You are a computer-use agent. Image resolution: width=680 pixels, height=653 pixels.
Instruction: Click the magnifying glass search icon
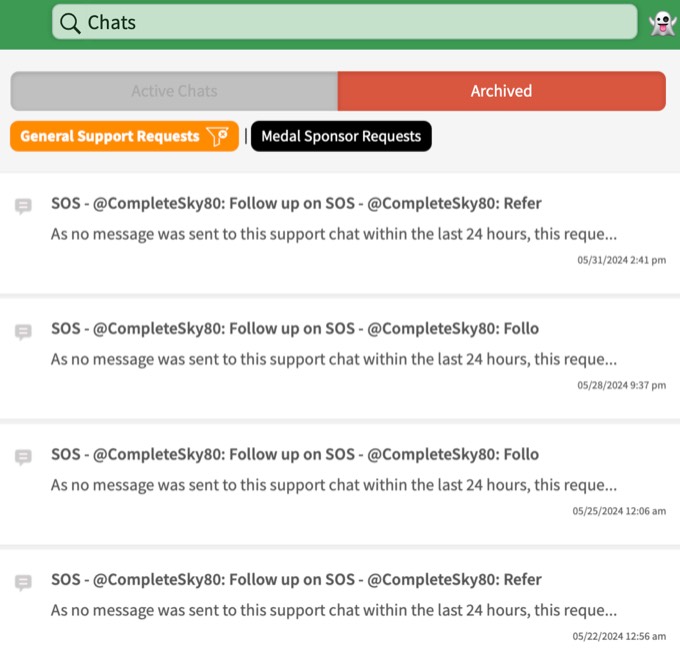70,22
